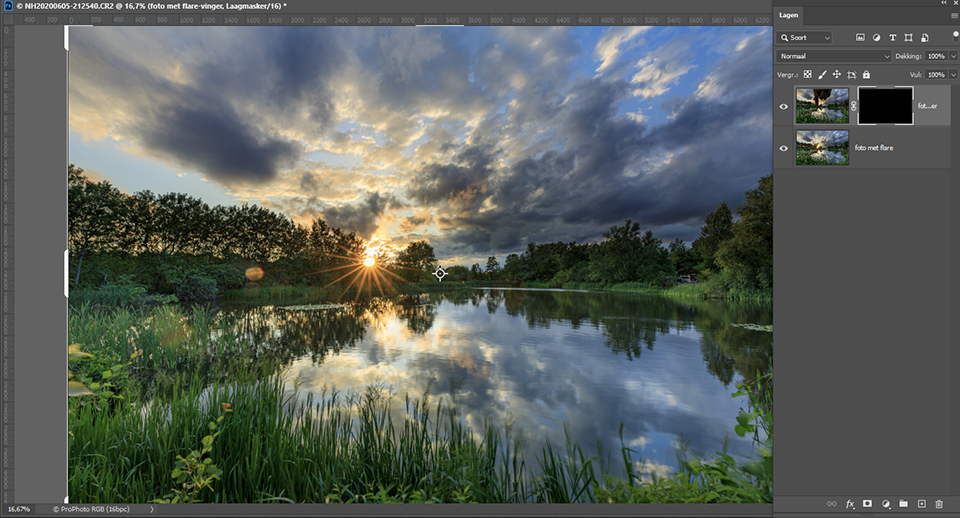The width and height of the screenshot is (960, 518).
Task: Open the Normaal blend mode dropdown
Action: [x=834, y=56]
